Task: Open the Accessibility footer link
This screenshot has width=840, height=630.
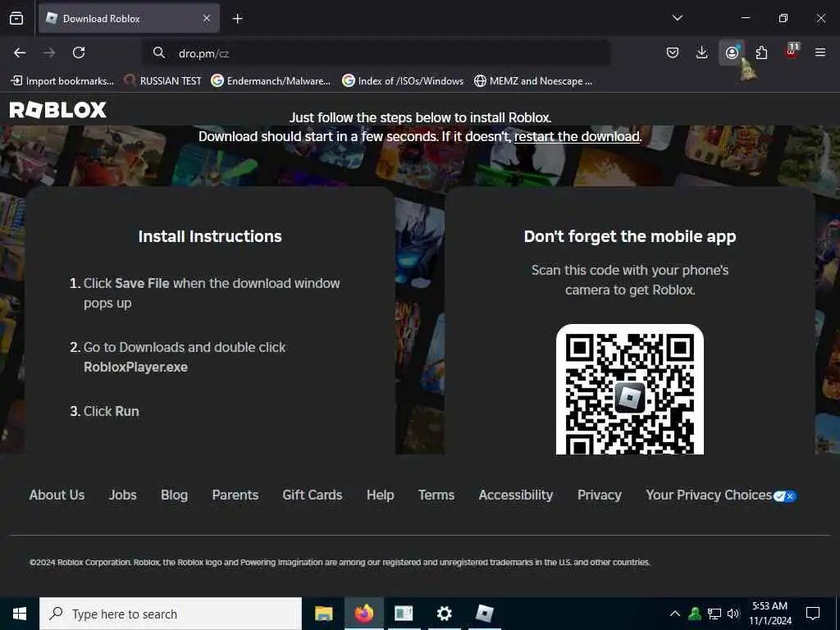Action: tap(516, 495)
